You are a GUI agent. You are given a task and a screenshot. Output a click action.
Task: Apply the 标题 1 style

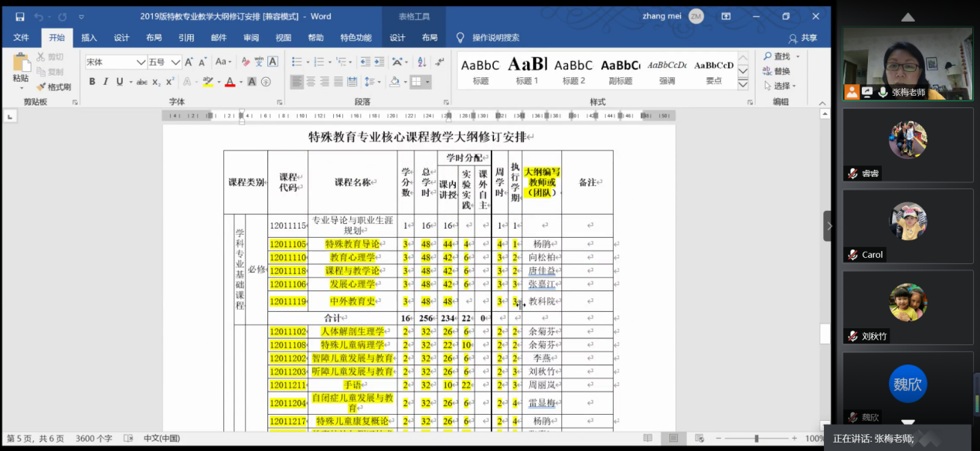(x=527, y=70)
